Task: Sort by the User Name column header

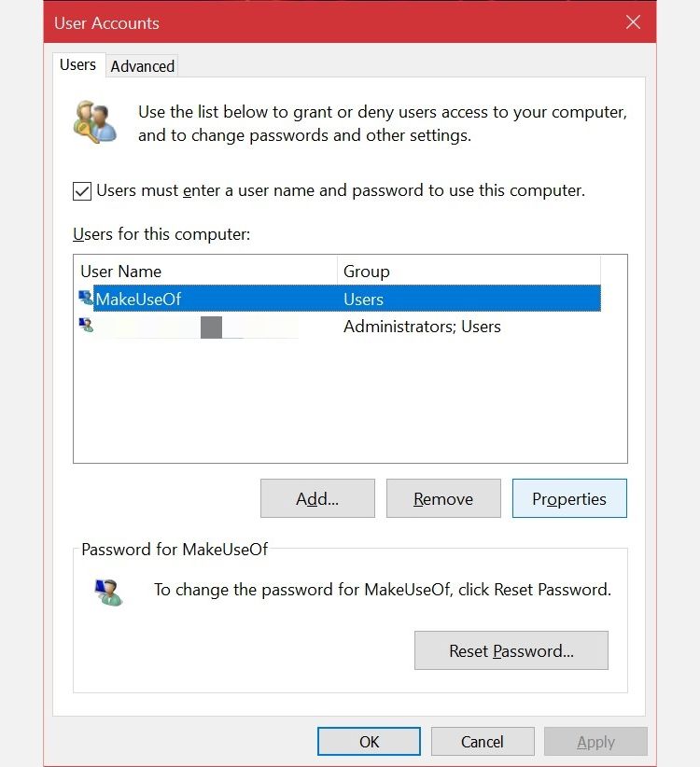Action: click(205, 272)
